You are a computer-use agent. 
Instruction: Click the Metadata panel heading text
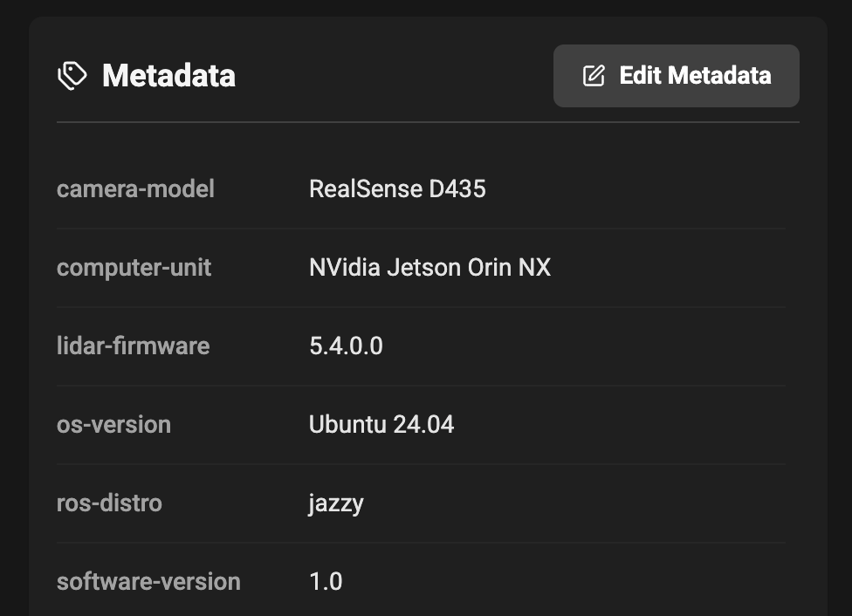[169, 76]
